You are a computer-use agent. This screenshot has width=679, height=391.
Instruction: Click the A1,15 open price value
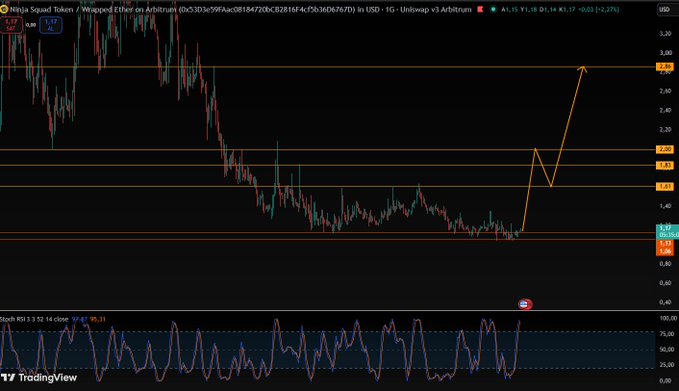point(509,9)
